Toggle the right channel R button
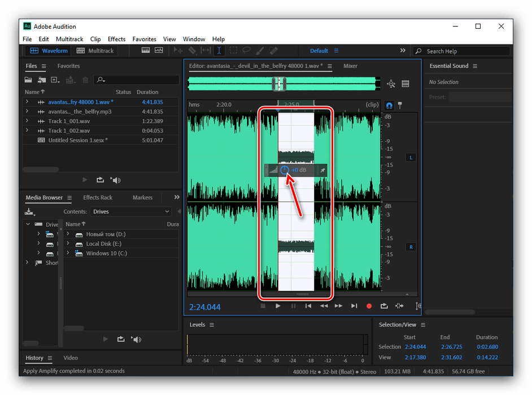Image resolution: width=532 pixels, height=395 pixels. coord(411,247)
